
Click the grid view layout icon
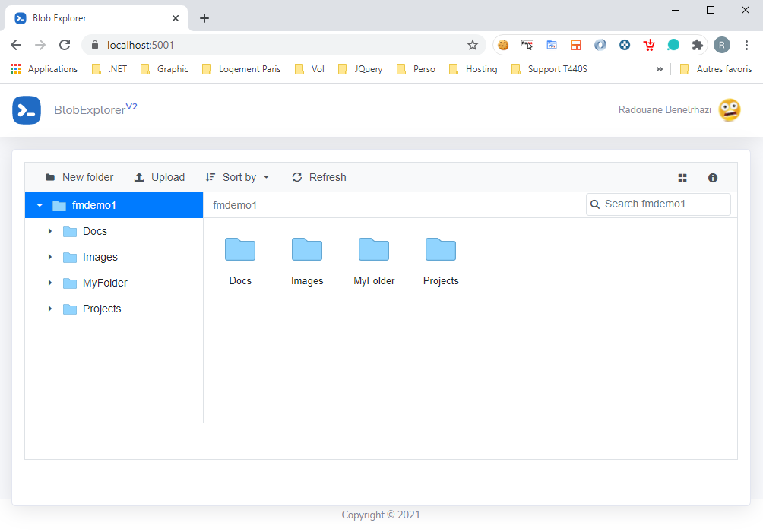[682, 177]
